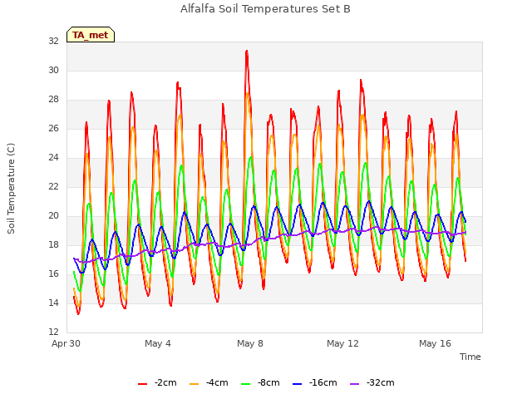532x399 pixels.
Task: Click the 32 y-axis tick label
Action: click(53, 42)
